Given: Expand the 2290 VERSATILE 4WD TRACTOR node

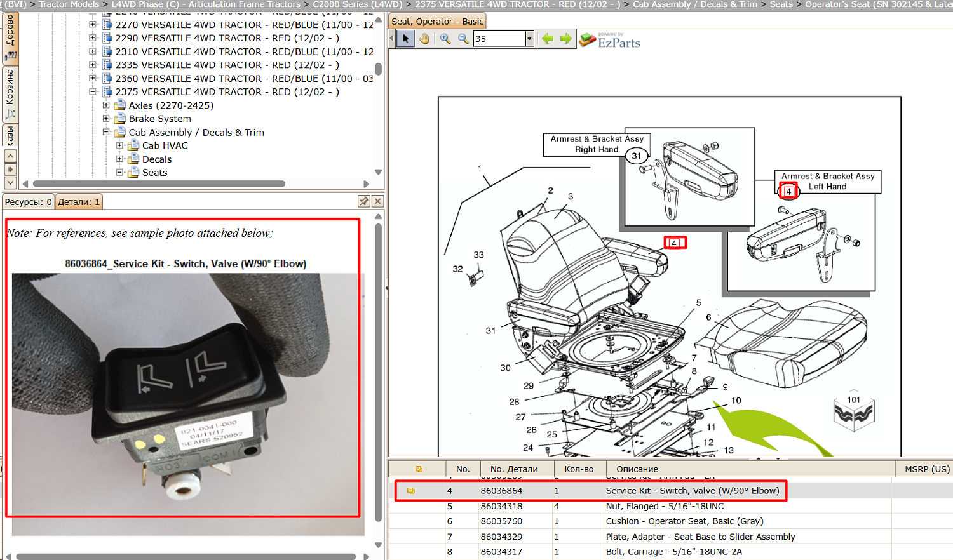Looking at the screenshot, I should click(x=93, y=38).
